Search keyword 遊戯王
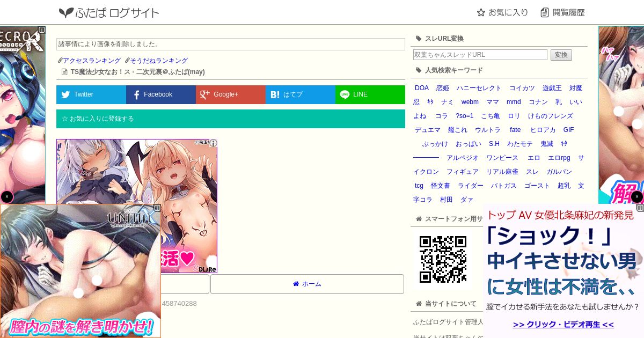644x338 pixels. pos(552,88)
